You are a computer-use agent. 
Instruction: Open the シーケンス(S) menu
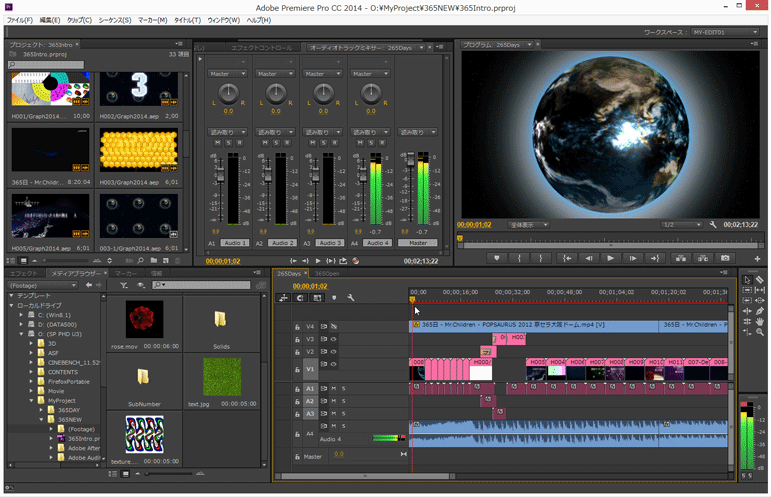(x=115, y=20)
